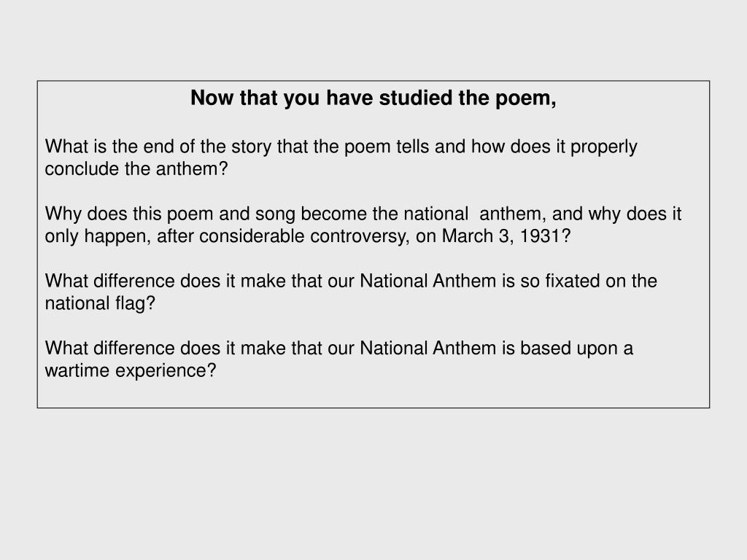Image resolution: width=747 pixels, height=560 pixels.
Task: Select the question about the end of the story
Action: [341, 157]
